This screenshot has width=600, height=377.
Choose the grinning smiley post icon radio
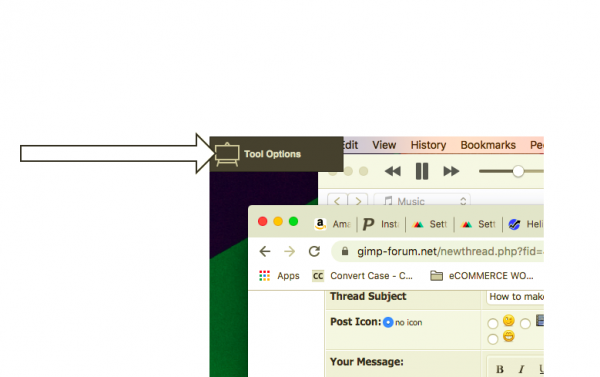pos(492,339)
